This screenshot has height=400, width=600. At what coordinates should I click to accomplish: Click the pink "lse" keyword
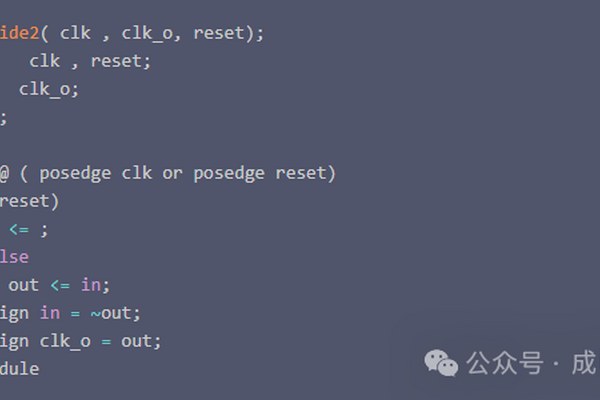[15, 257]
